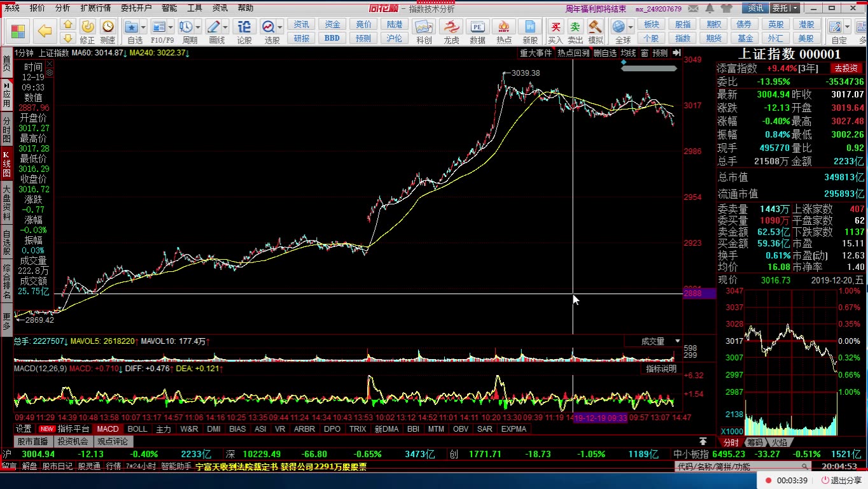
Task: Click the 买入 buy icon
Action: pyautogui.click(x=556, y=31)
